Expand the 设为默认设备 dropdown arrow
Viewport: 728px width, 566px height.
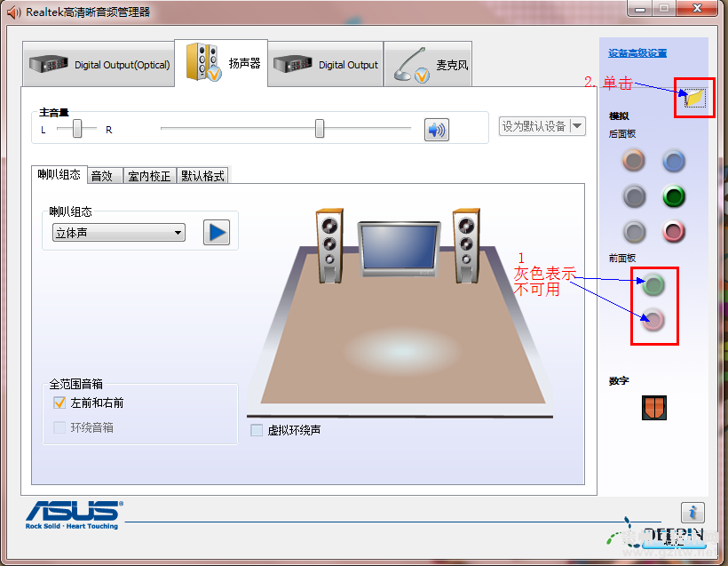click(x=577, y=126)
